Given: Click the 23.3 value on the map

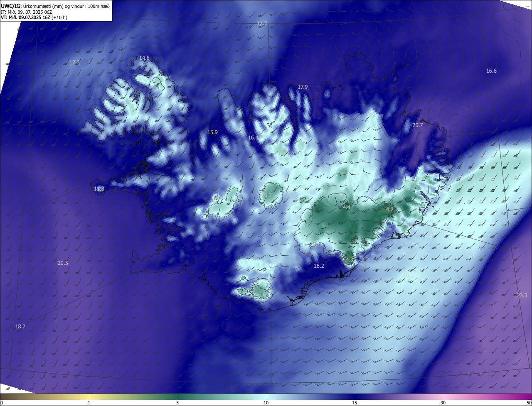Looking at the screenshot, I should (522, 295).
